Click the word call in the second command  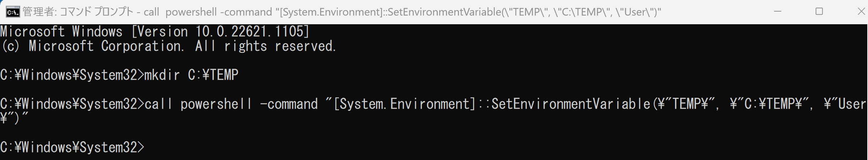tap(159, 104)
